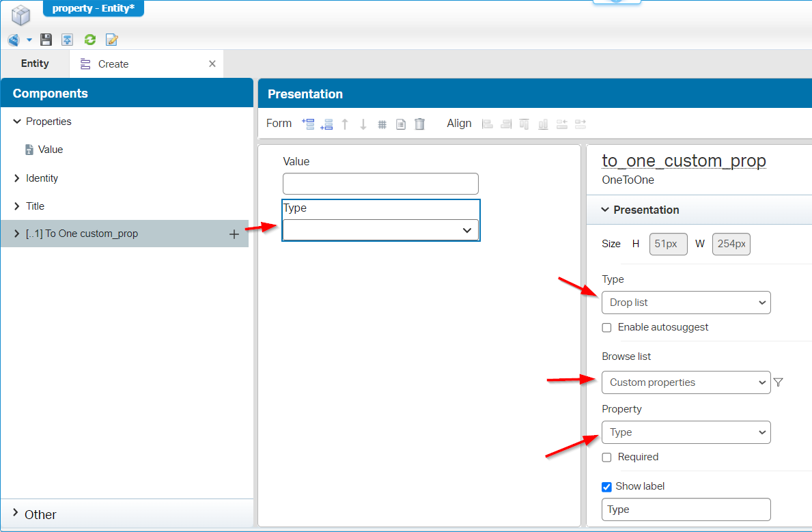Click the grid icon in Form toolbar

[382, 124]
